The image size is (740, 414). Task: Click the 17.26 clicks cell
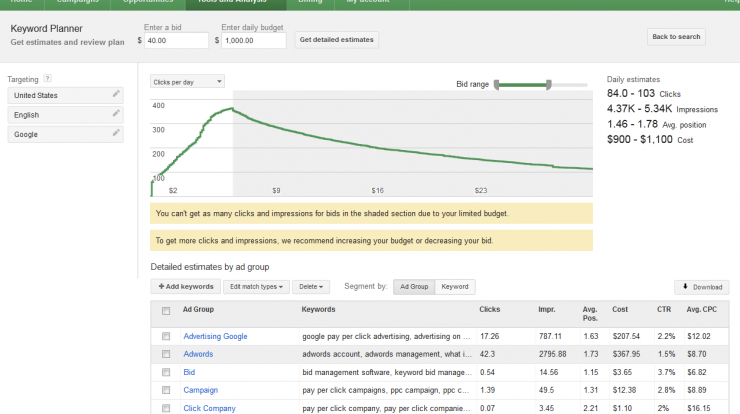(489, 336)
